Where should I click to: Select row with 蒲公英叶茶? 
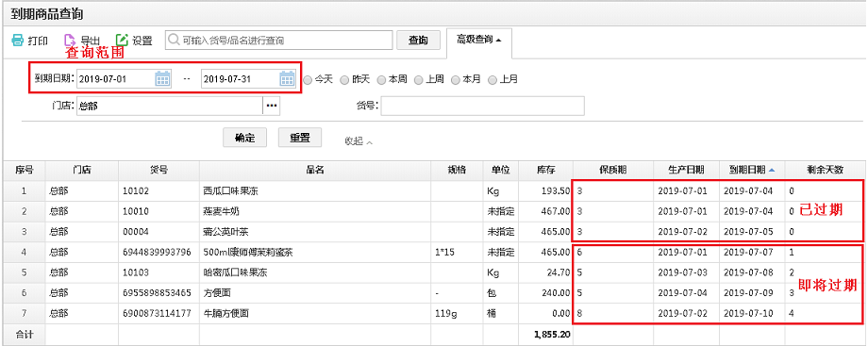point(433,232)
